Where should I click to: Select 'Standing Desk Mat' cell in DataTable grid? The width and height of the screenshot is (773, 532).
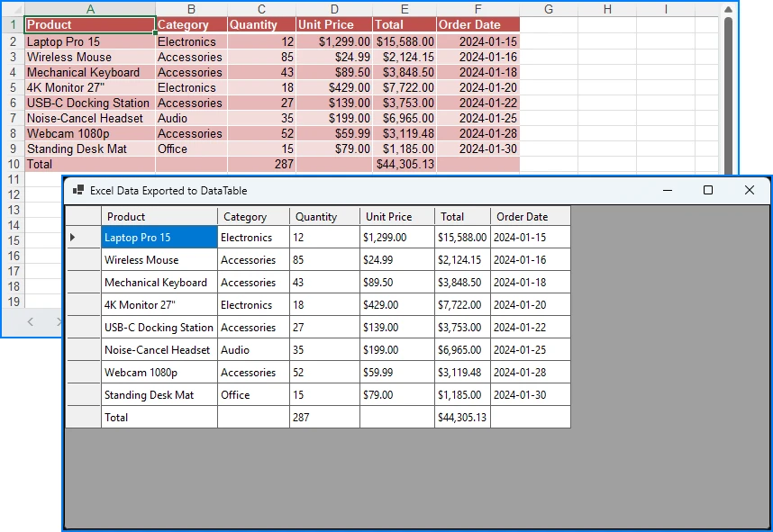click(x=159, y=395)
